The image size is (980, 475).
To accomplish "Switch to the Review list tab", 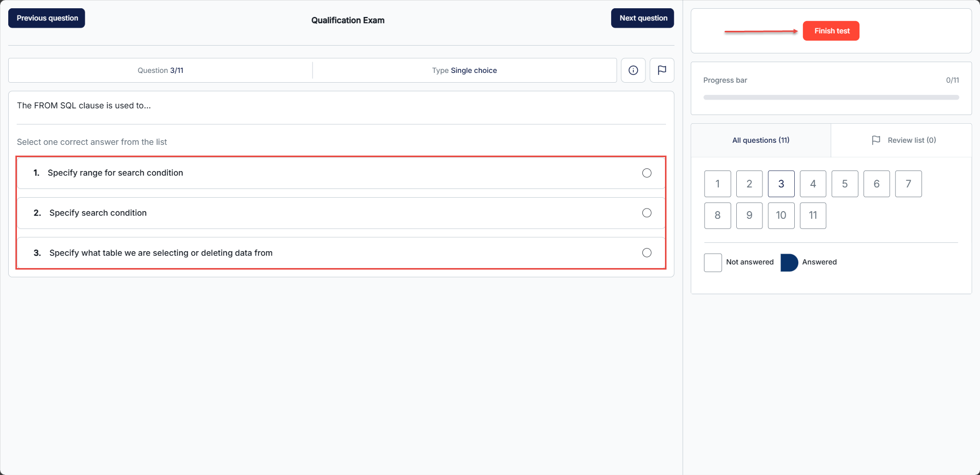I will (x=903, y=140).
